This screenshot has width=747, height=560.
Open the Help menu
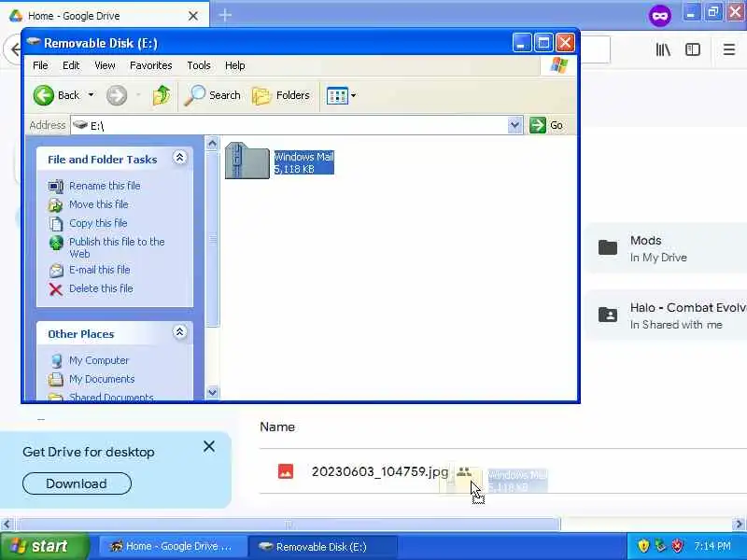click(x=235, y=65)
